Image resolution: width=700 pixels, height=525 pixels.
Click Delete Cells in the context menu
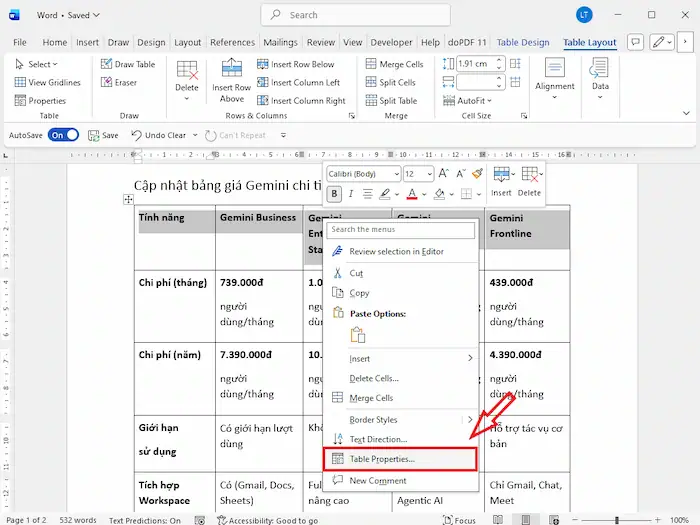click(x=374, y=378)
